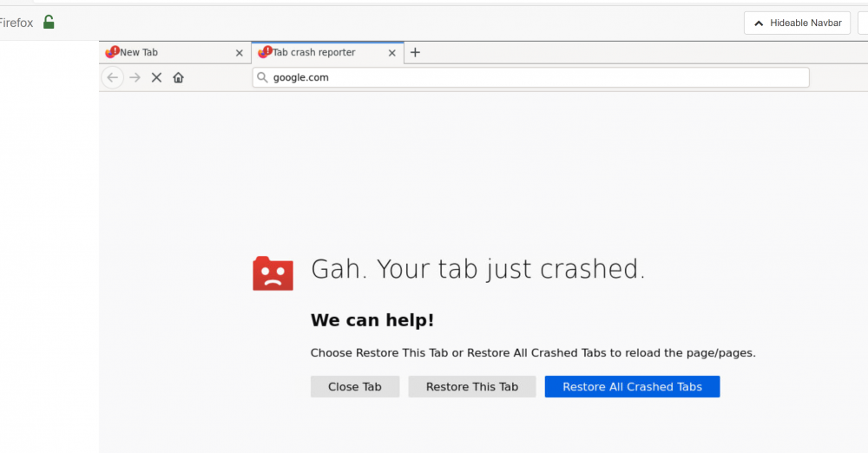Click the green unlocked padlock icon
868x453 pixels.
click(x=49, y=23)
